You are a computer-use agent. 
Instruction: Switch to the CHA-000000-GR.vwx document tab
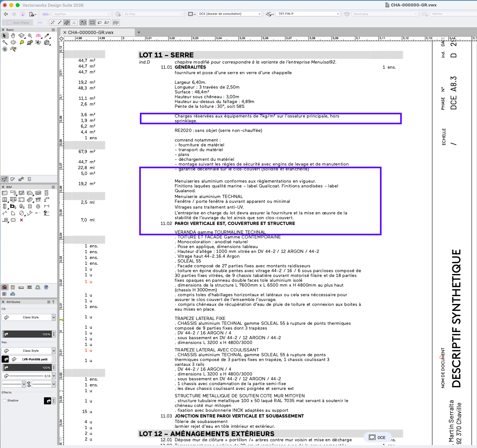point(91,32)
